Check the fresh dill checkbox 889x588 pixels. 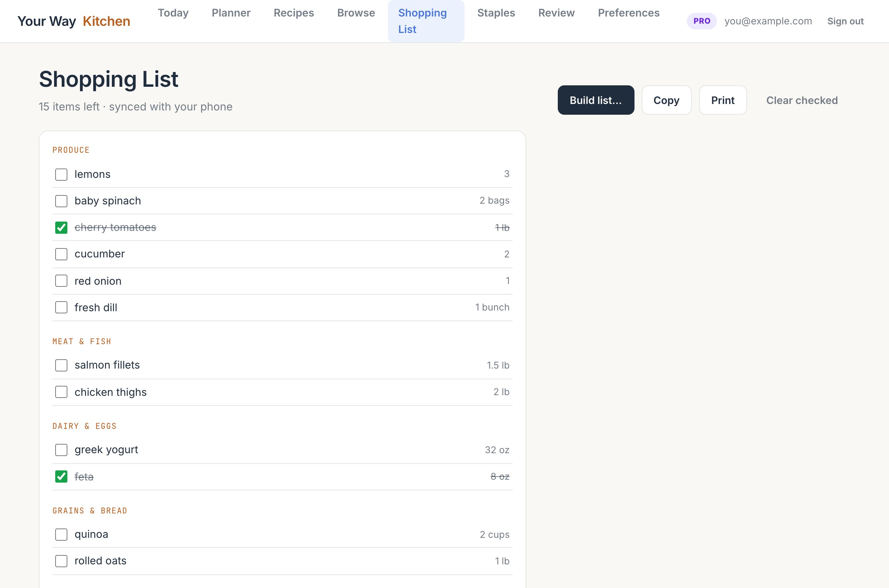click(x=61, y=308)
